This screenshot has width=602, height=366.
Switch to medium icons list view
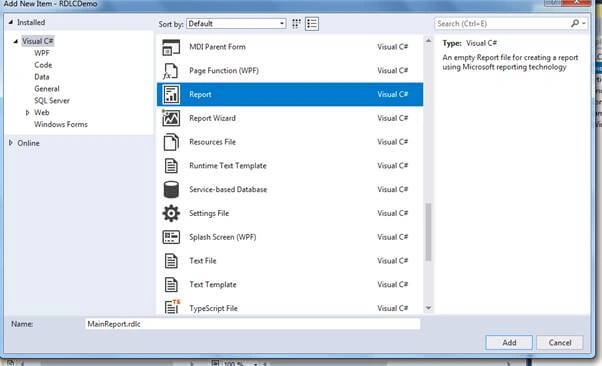(312, 24)
